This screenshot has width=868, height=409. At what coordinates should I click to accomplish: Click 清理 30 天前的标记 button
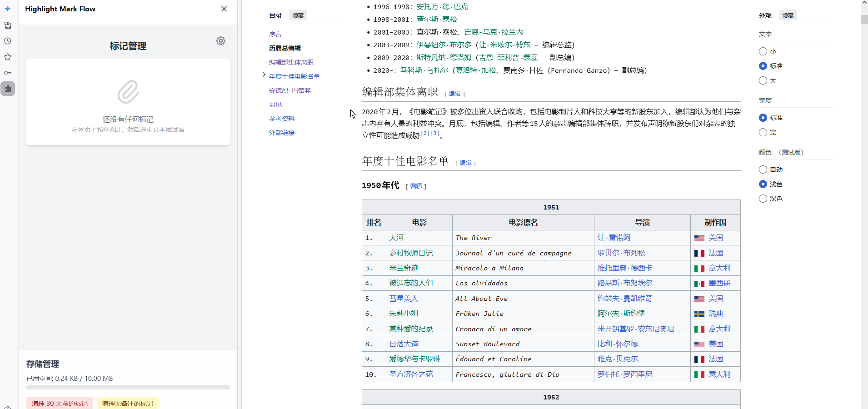[x=60, y=403]
